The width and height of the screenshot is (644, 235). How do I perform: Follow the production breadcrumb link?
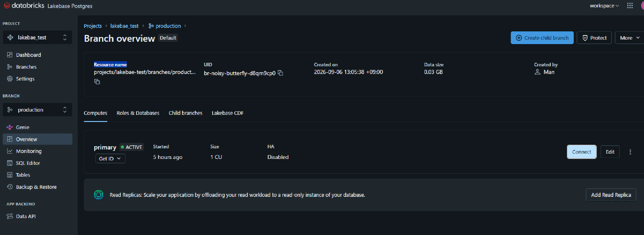coord(168,26)
